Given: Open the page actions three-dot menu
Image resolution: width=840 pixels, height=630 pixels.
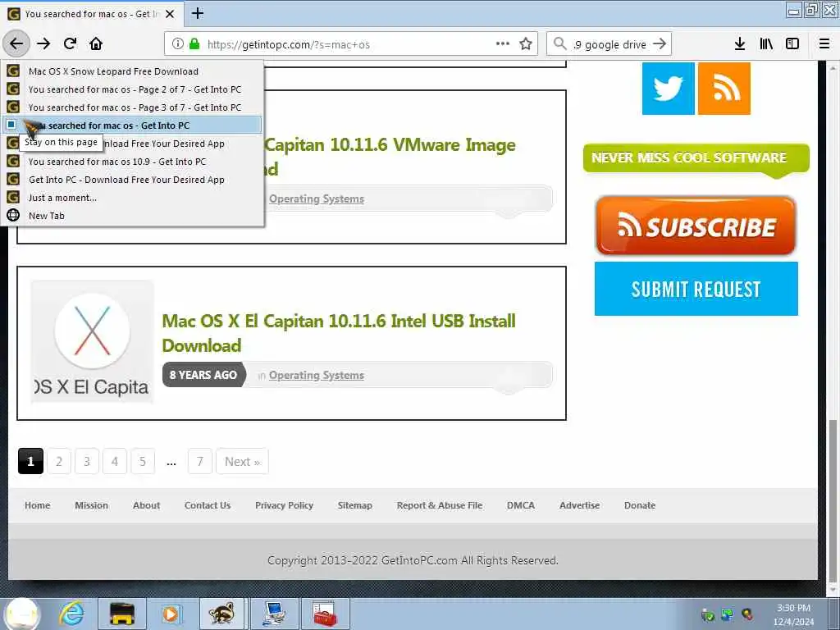Looking at the screenshot, I should pyautogui.click(x=503, y=44).
